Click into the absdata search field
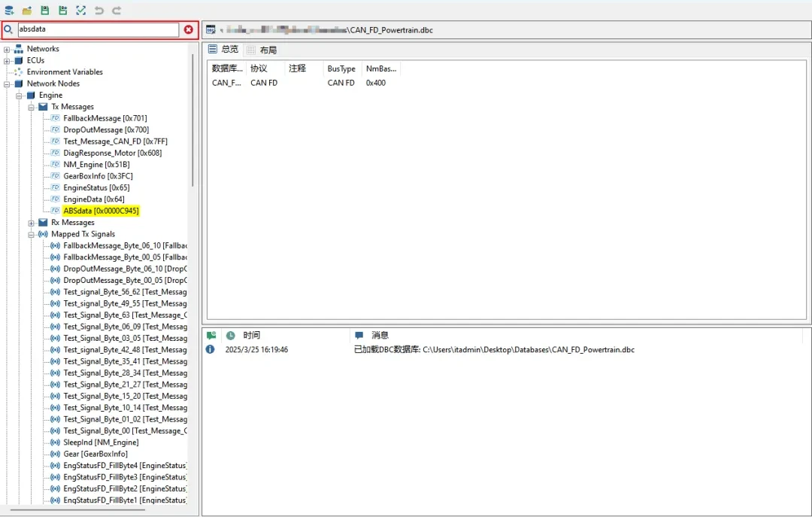The image size is (812, 517). (96, 30)
